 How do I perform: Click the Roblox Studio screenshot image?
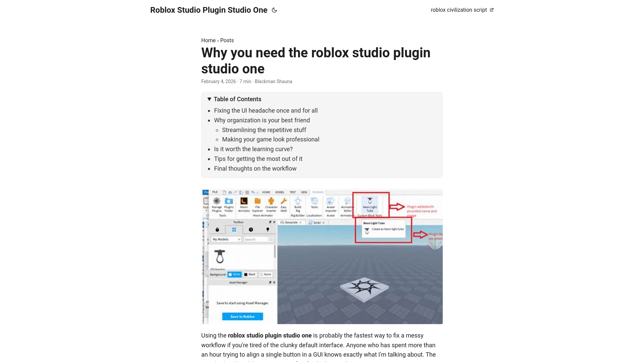coord(322,257)
